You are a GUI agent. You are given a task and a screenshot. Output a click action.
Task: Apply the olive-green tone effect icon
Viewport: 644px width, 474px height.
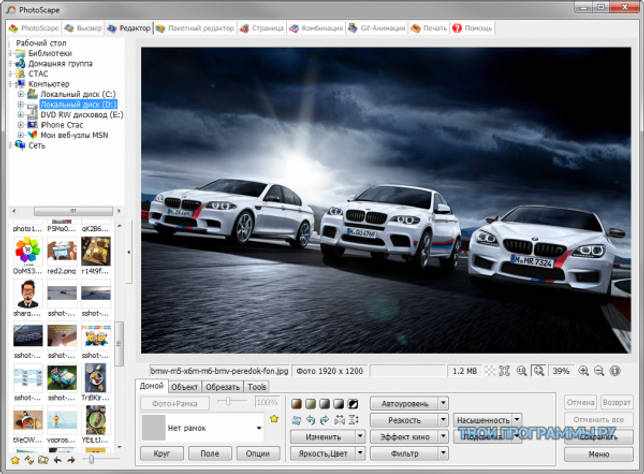(x=310, y=404)
